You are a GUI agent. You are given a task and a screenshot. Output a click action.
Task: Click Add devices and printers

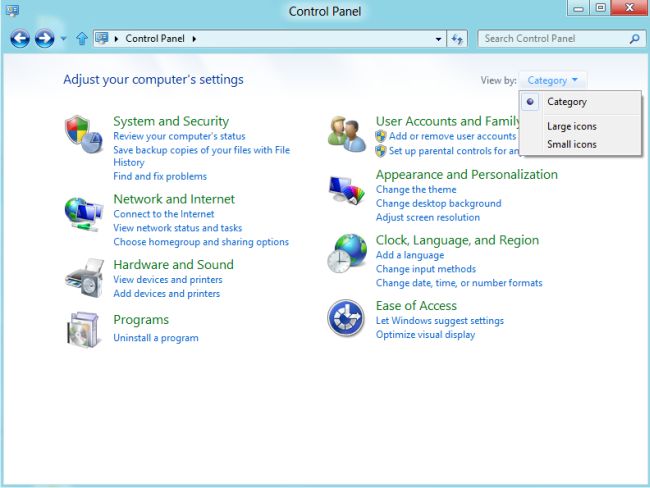pos(167,294)
